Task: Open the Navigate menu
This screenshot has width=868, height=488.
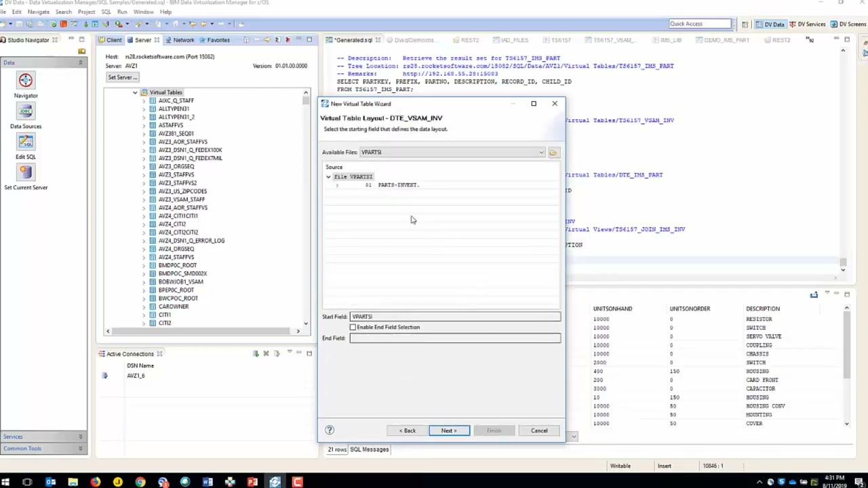Action: [38, 12]
